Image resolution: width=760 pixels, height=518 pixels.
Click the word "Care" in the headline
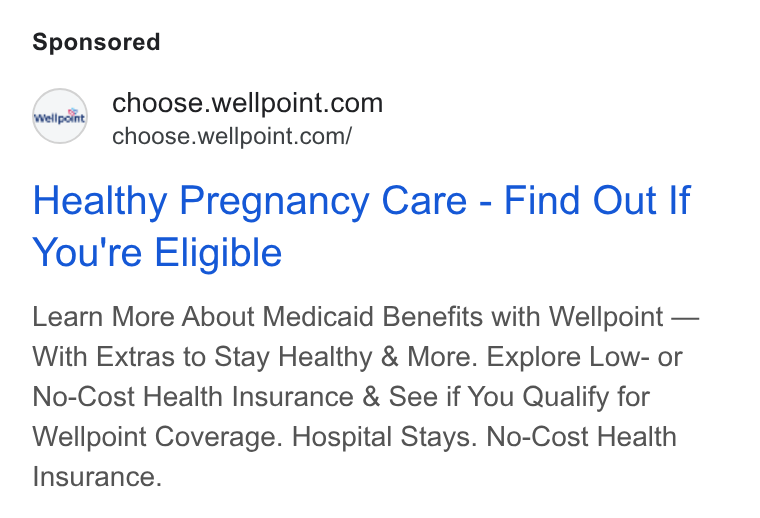click(425, 201)
